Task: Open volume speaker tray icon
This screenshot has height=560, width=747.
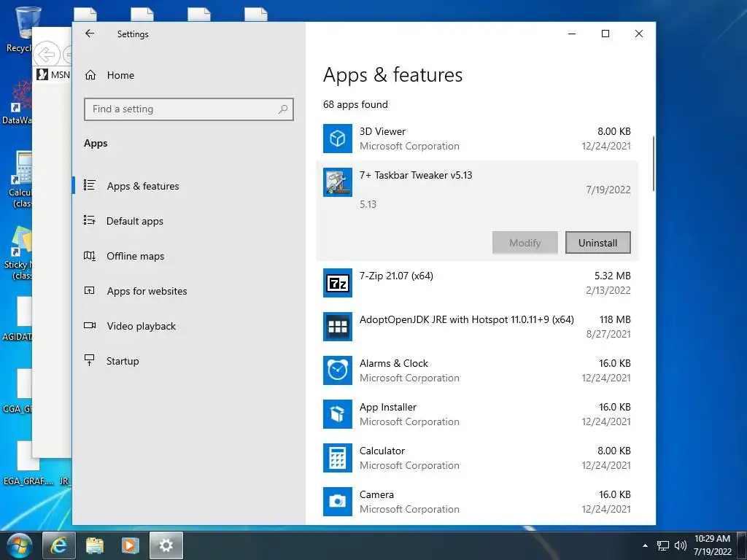Action: pos(681,545)
